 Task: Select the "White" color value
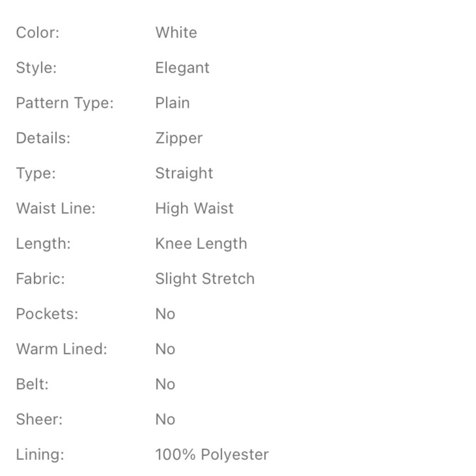coord(176,33)
